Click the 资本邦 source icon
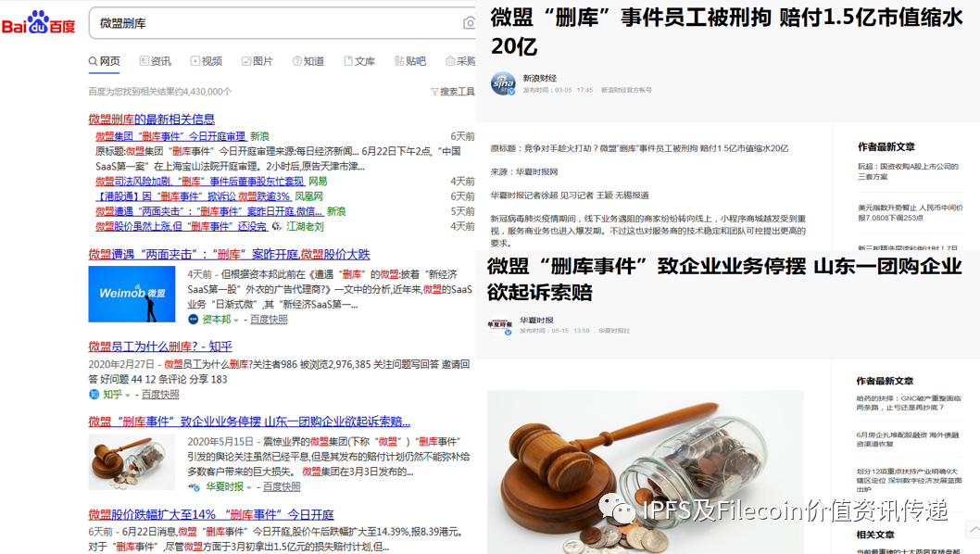This screenshot has width=980, height=554. [193, 320]
